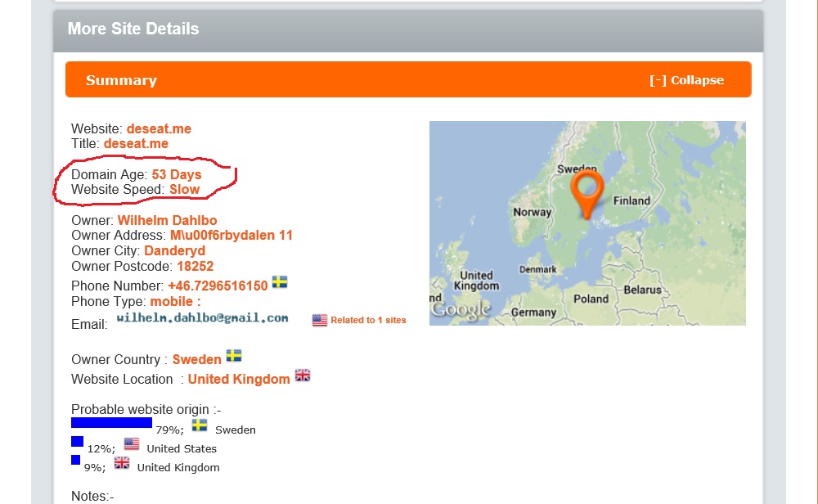Click the Danderyd owner city link
This screenshot has width=818, height=504.
coord(174,250)
